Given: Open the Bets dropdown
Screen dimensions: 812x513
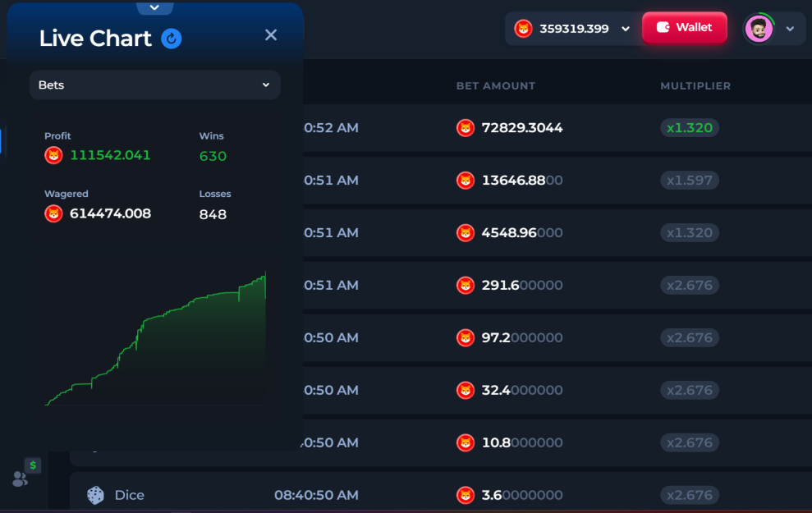Looking at the screenshot, I should click(155, 85).
